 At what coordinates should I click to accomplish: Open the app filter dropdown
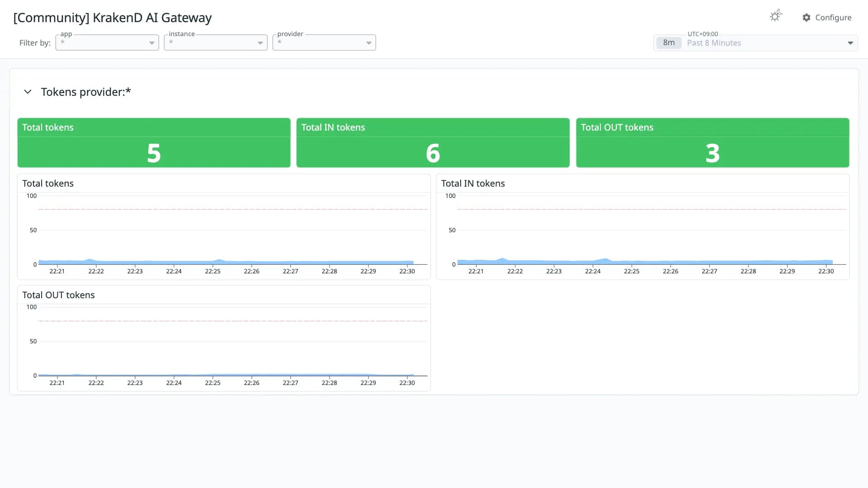coord(107,42)
